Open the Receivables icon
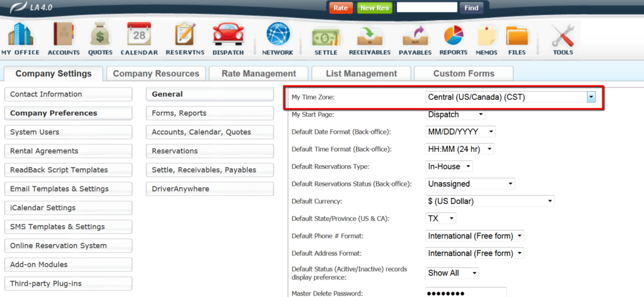Image resolution: width=644 pixels, height=297 pixels. [x=369, y=35]
